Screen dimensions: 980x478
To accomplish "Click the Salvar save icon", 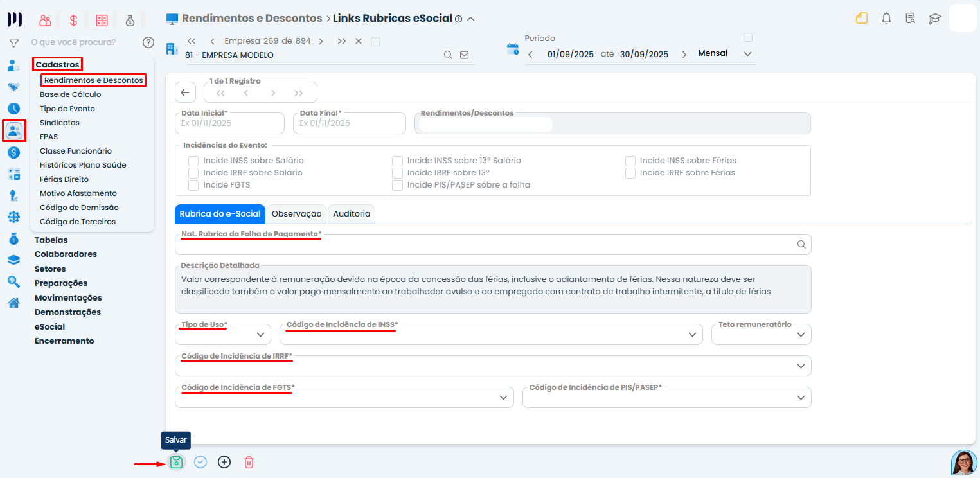I will coord(176,462).
